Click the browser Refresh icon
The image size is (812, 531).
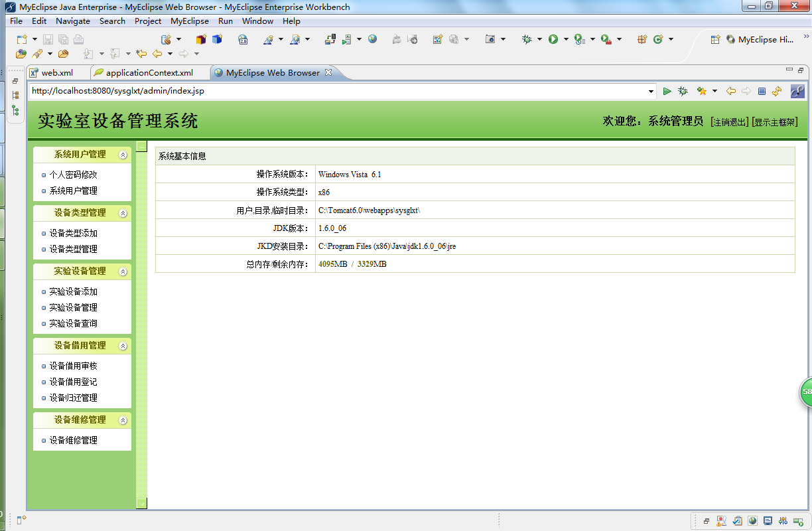(777, 91)
